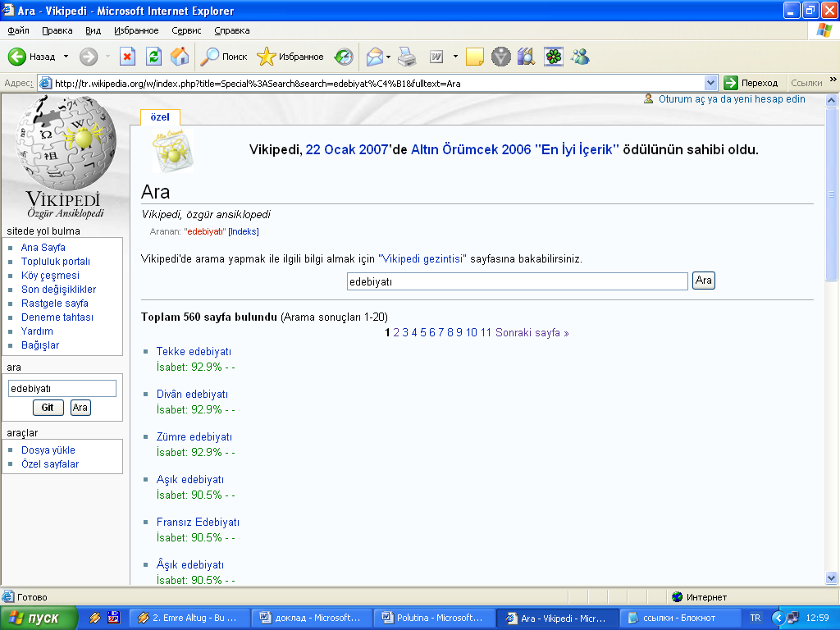
Task: Open the Сервис menu
Action: [186, 30]
